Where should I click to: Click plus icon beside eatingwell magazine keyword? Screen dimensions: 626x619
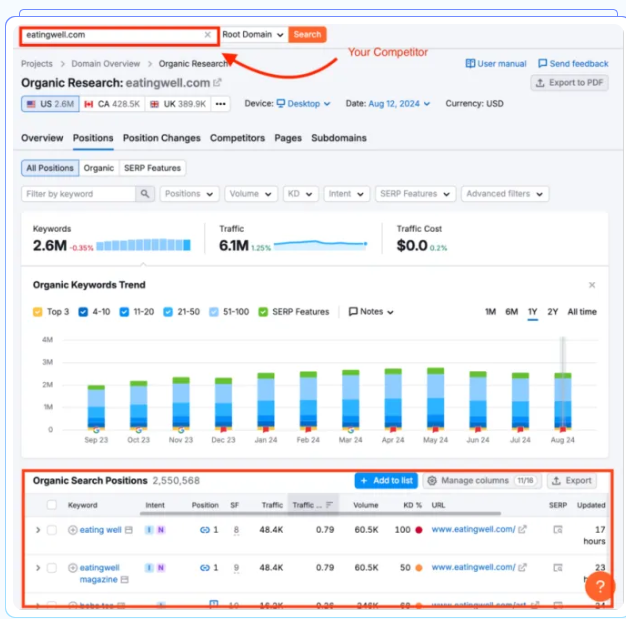[72, 568]
